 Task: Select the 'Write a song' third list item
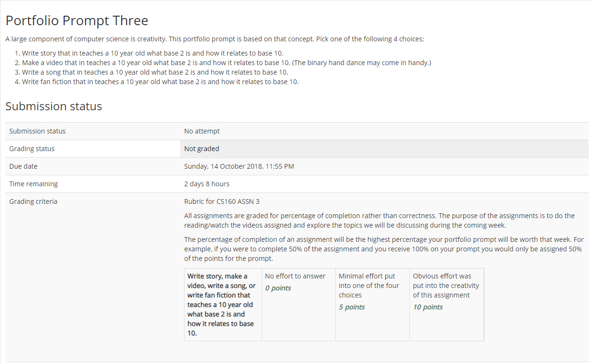tap(155, 72)
